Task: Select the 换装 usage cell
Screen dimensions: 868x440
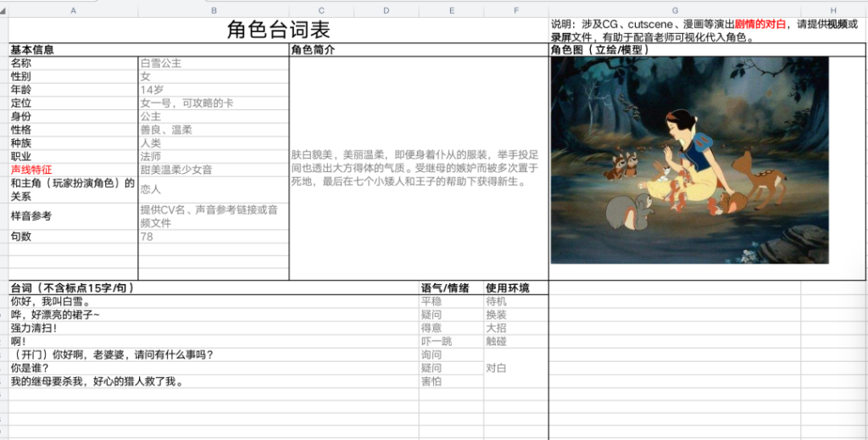Action: pos(516,315)
